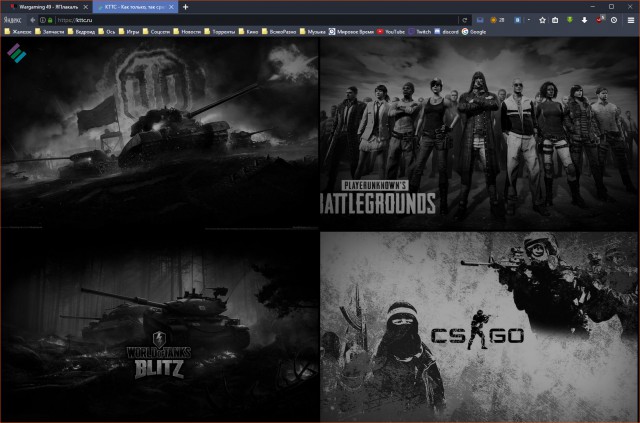Close the Wargaming 49 tab
640x423 pixels.
(85, 7)
